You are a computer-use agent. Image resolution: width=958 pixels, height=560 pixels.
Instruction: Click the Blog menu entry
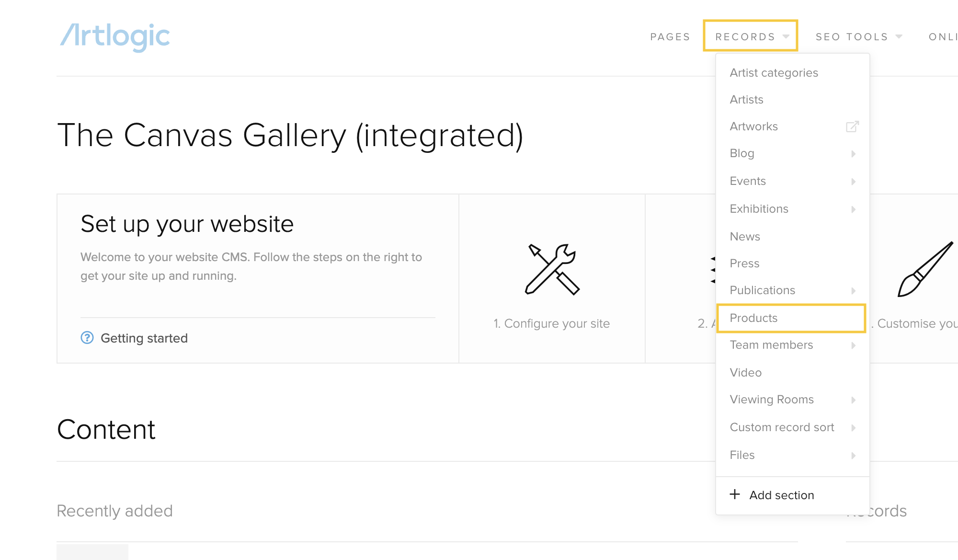click(x=742, y=153)
